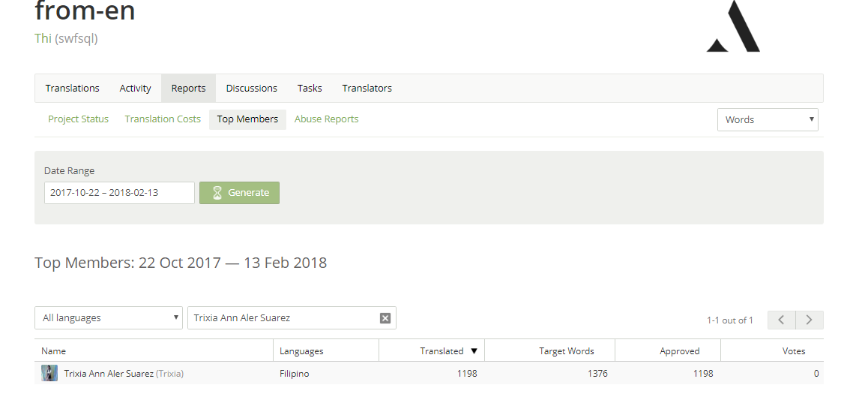This screenshot has height=397, width=868.
Task: Click the Date Range input field
Action: 120,193
